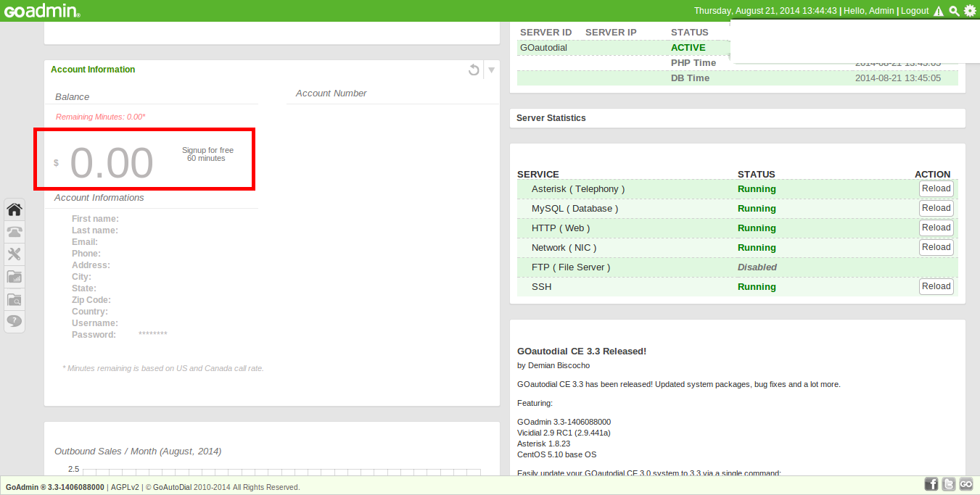The height and width of the screenshot is (495, 980).
Task: Click 'GoAdmin ® 3.3-1406088000' version in footer
Action: (x=55, y=487)
